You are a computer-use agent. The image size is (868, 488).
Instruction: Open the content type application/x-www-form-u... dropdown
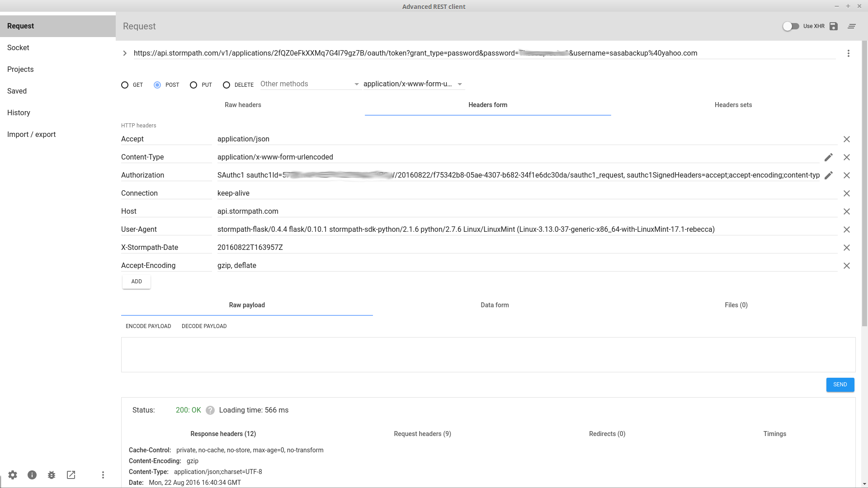tap(413, 84)
